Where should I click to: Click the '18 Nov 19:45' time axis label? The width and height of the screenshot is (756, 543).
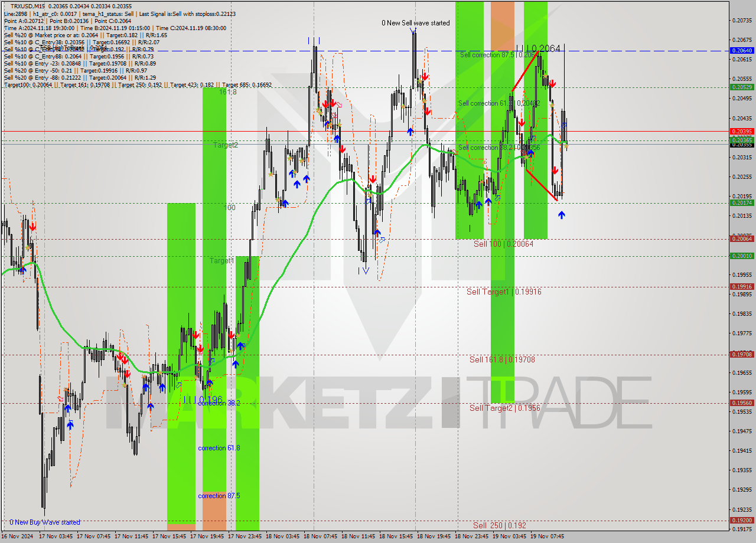(434, 537)
